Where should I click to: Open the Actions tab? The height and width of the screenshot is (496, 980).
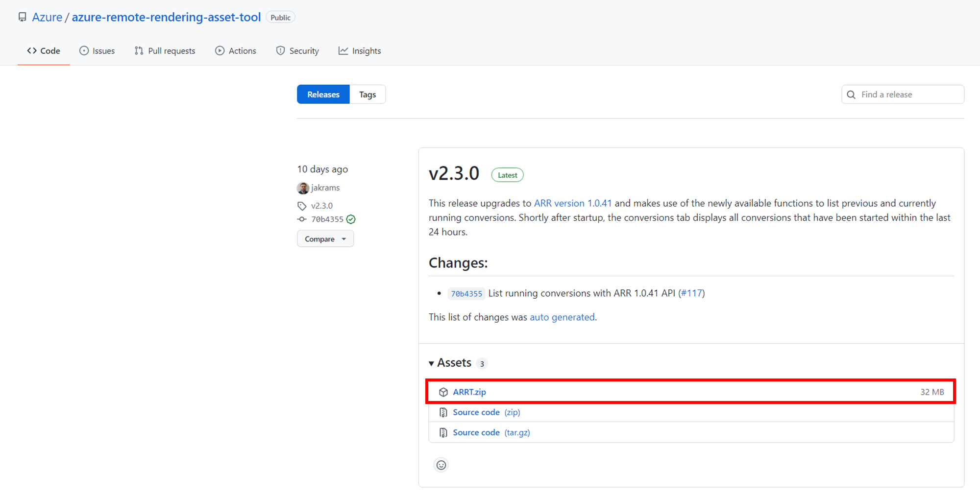pyautogui.click(x=236, y=51)
